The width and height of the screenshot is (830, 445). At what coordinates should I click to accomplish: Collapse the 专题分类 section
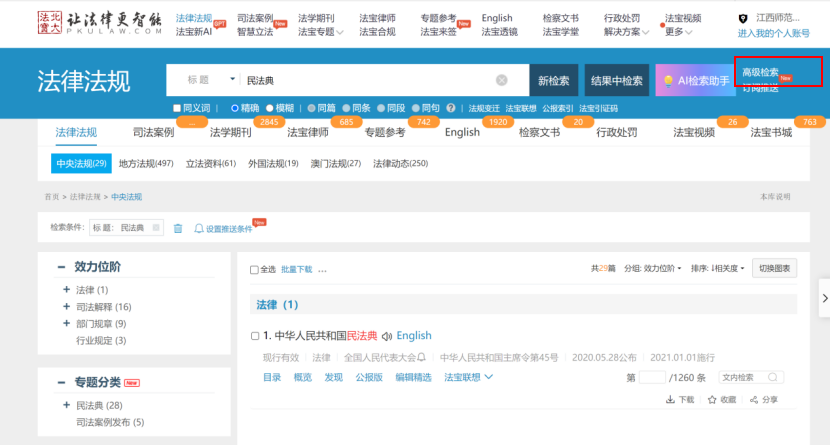[x=61, y=383]
